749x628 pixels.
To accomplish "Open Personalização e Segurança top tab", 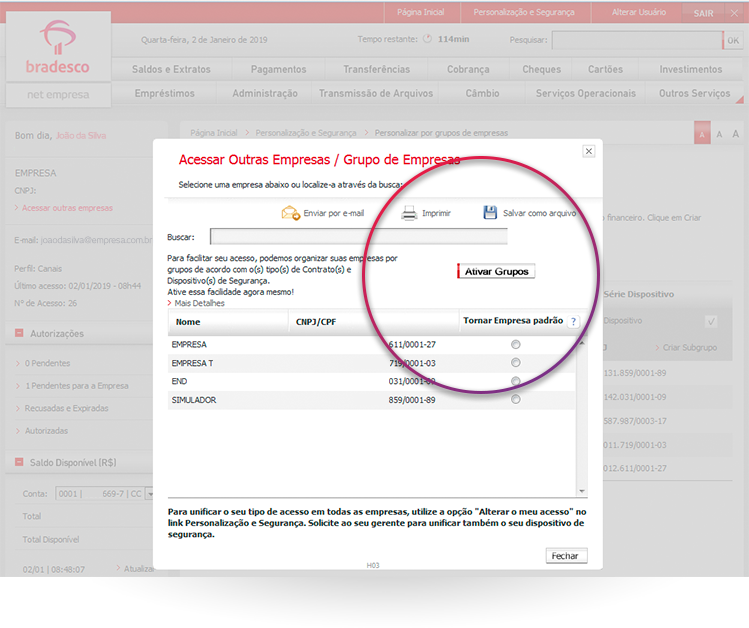I will pos(524,12).
